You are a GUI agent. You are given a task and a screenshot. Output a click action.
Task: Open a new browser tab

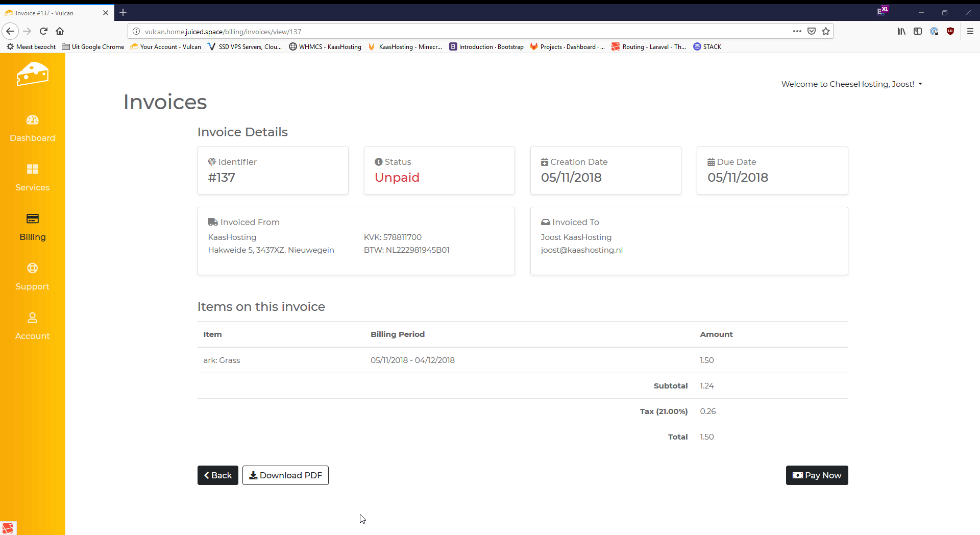pos(123,13)
